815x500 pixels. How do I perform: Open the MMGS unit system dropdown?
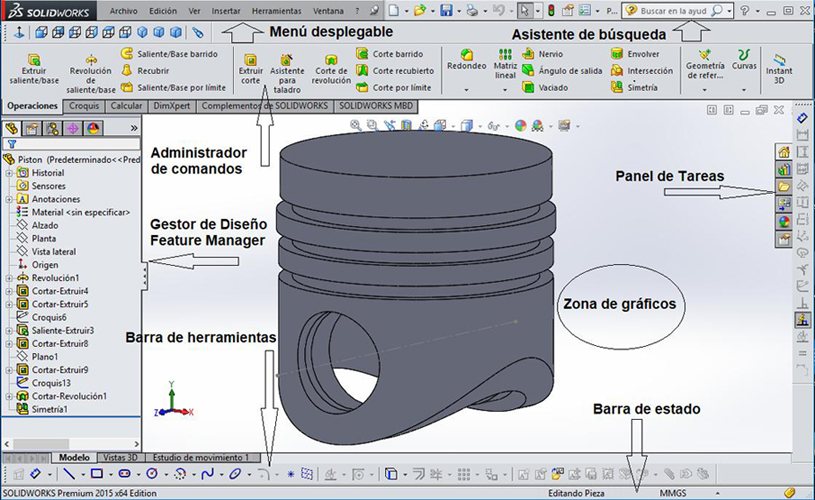(673, 492)
